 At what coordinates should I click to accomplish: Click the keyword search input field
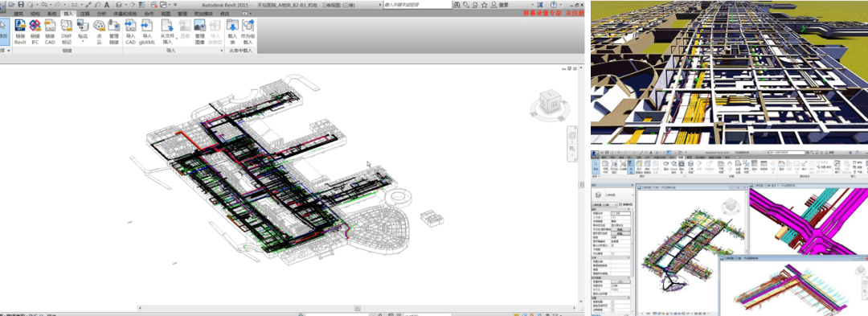pyautogui.click(x=418, y=5)
